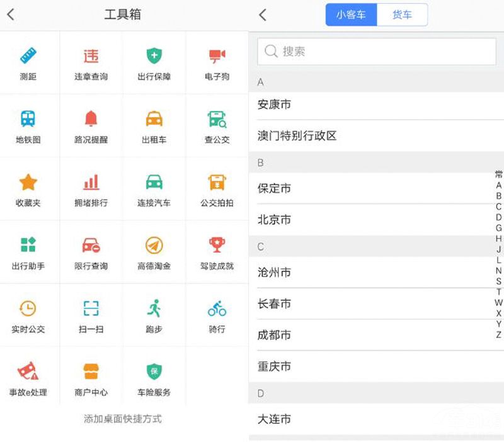Jump to letter X in index sidebar
Viewport: 504px width, 442px height.
click(498, 313)
